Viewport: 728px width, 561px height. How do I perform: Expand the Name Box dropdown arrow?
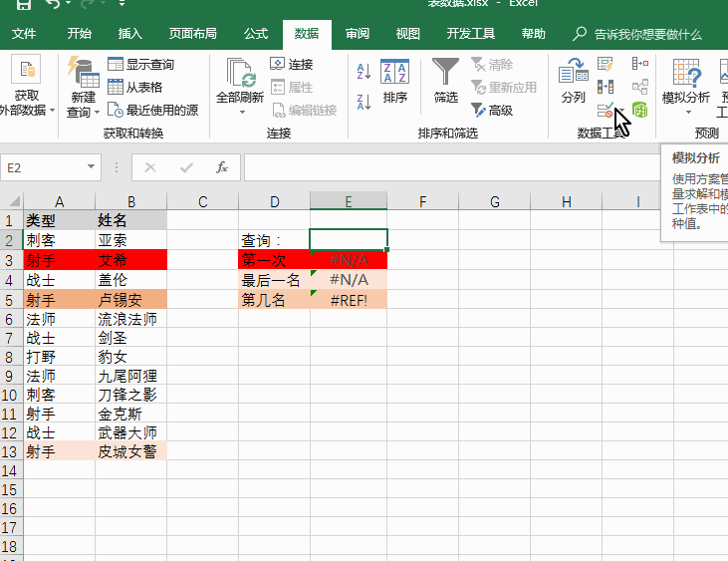92,167
